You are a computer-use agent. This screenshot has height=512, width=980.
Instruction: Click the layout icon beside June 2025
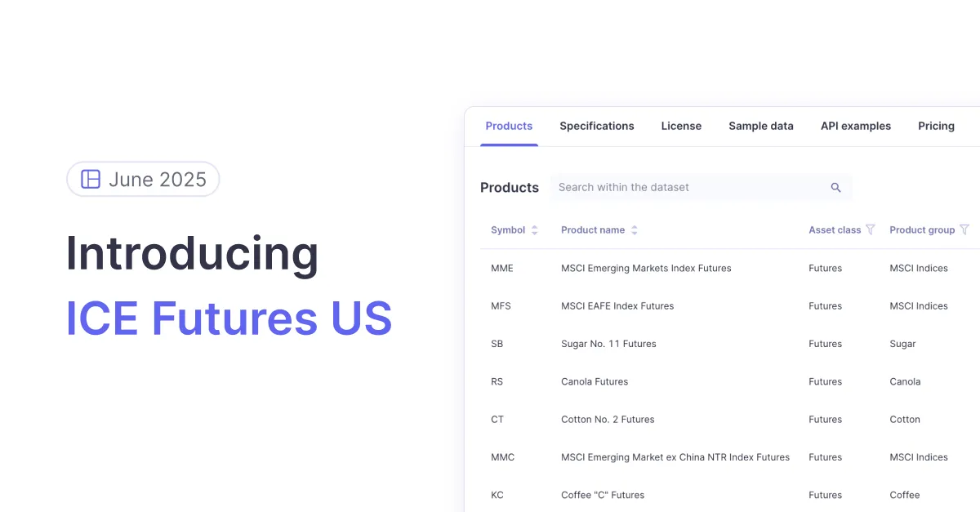point(91,180)
